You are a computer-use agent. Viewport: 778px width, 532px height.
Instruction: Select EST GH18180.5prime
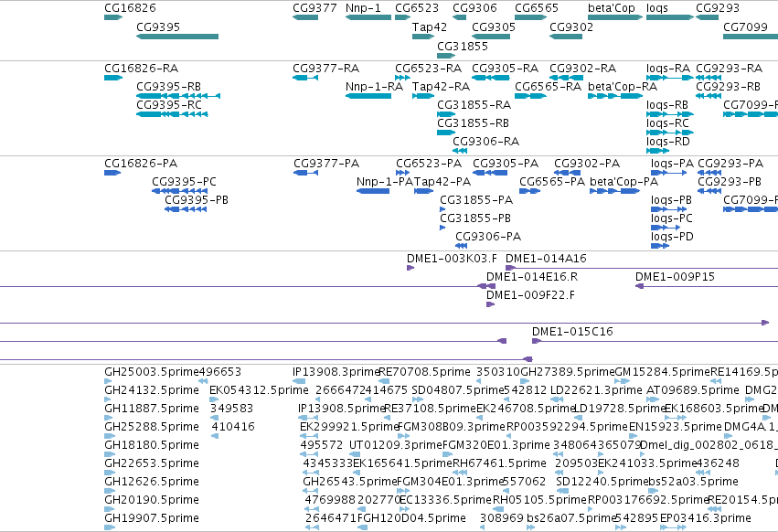(152, 445)
